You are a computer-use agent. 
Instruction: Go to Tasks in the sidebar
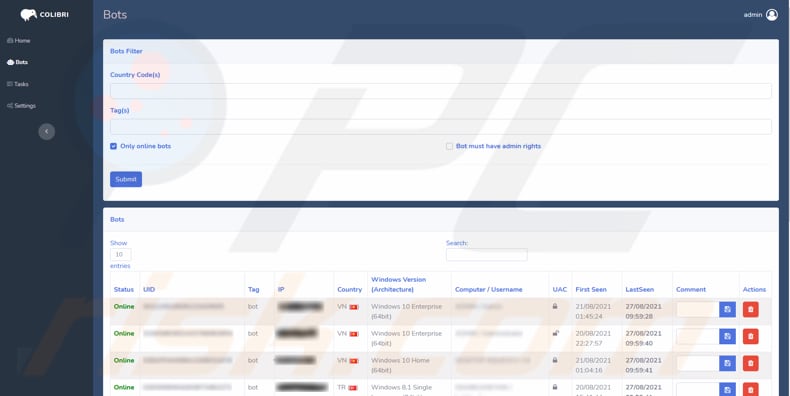[x=18, y=84]
